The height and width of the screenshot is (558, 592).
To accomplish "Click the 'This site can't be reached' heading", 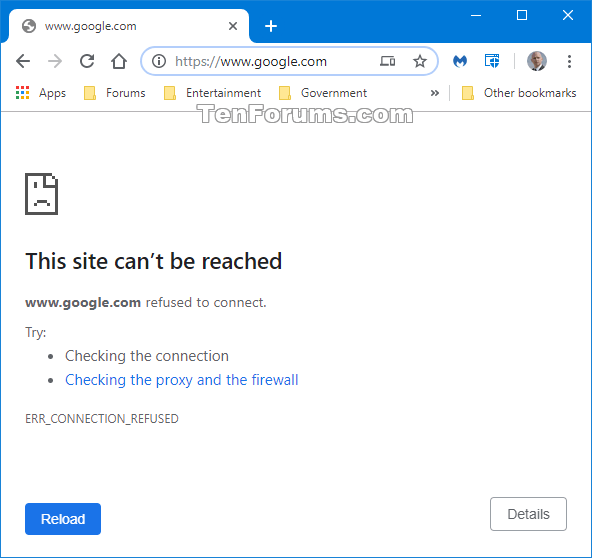I will pyautogui.click(x=153, y=261).
